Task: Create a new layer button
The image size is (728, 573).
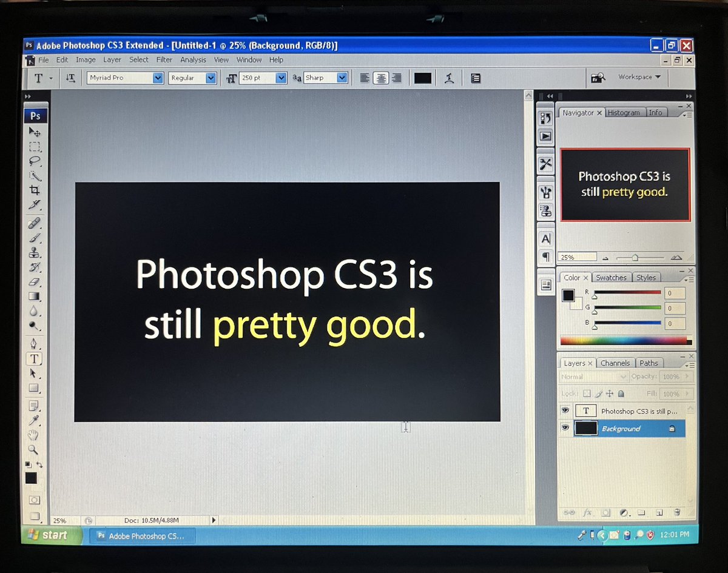Action: [659, 512]
